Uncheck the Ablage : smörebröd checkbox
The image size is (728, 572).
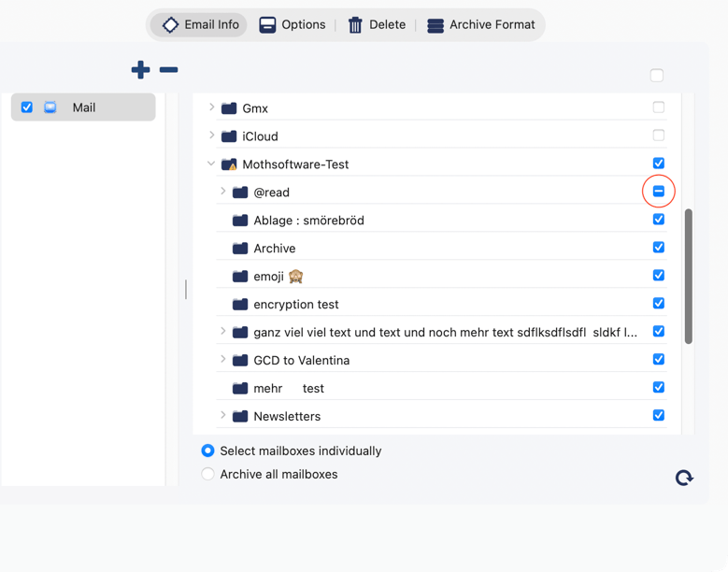pyautogui.click(x=658, y=219)
